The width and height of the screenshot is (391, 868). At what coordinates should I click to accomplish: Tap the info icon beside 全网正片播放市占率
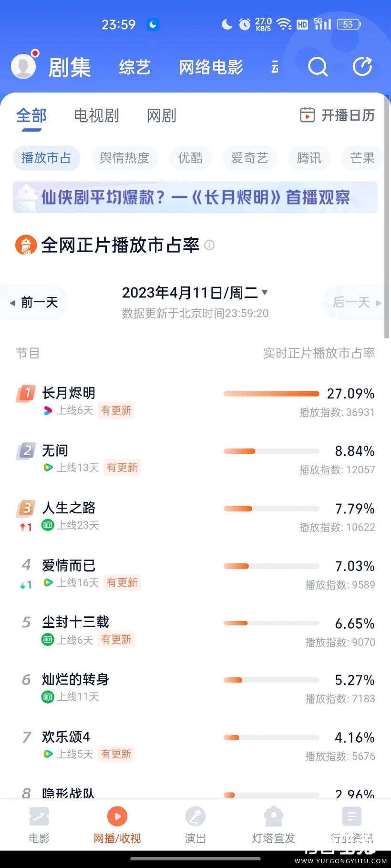click(209, 245)
